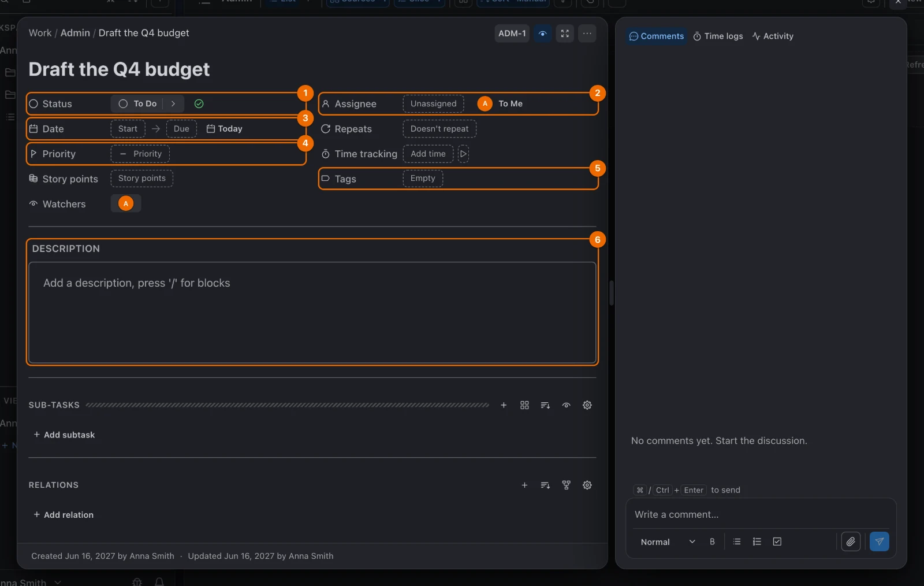Click into the description editor
Image resolution: width=924 pixels, height=586 pixels.
click(x=312, y=313)
